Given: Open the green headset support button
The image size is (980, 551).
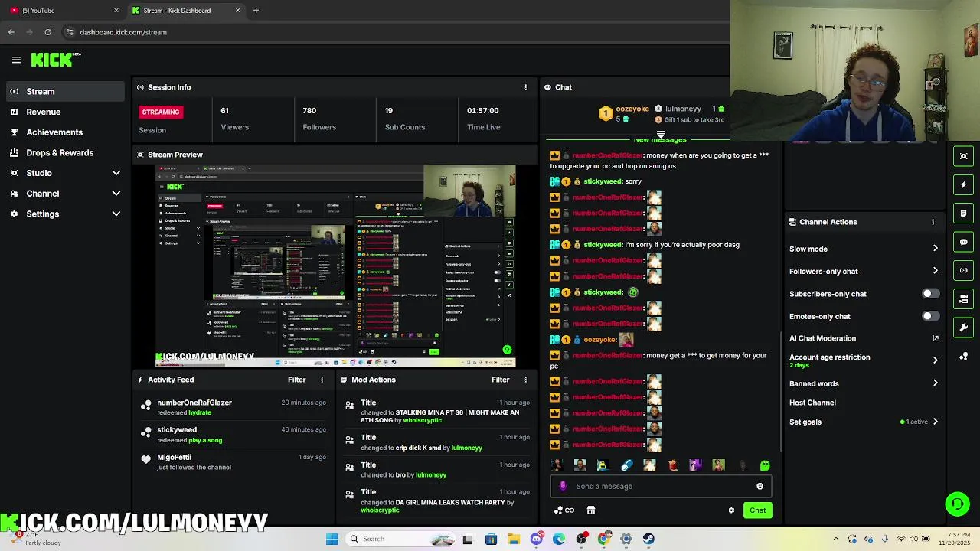Looking at the screenshot, I should point(957,504).
